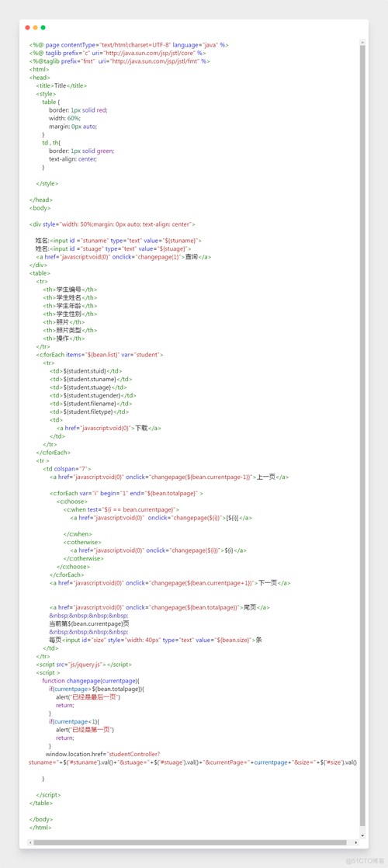Click the 51CTO博客 watermark
The width and height of the screenshot is (388, 868).
pyautogui.click(x=364, y=861)
